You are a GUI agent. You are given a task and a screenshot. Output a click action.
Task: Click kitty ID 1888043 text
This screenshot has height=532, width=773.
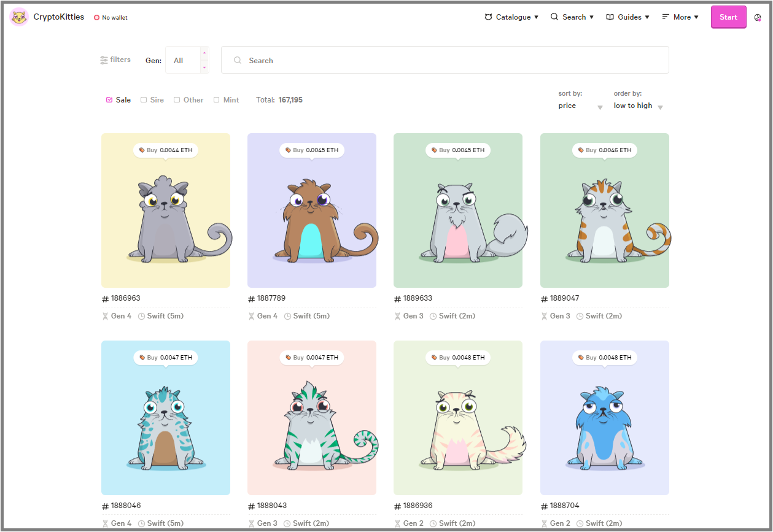pyautogui.click(x=271, y=506)
